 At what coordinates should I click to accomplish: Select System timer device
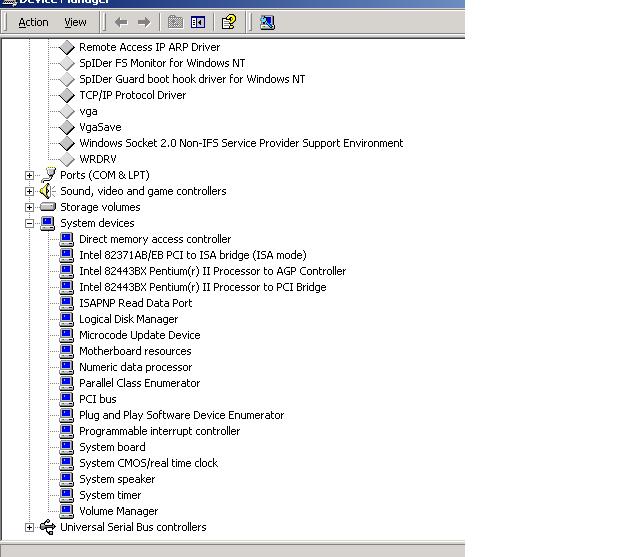tap(110, 495)
